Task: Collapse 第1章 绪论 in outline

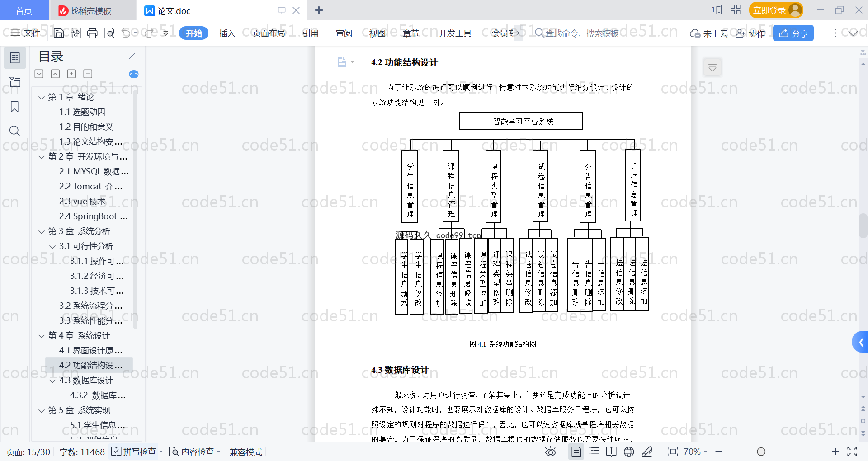Action: (x=42, y=97)
